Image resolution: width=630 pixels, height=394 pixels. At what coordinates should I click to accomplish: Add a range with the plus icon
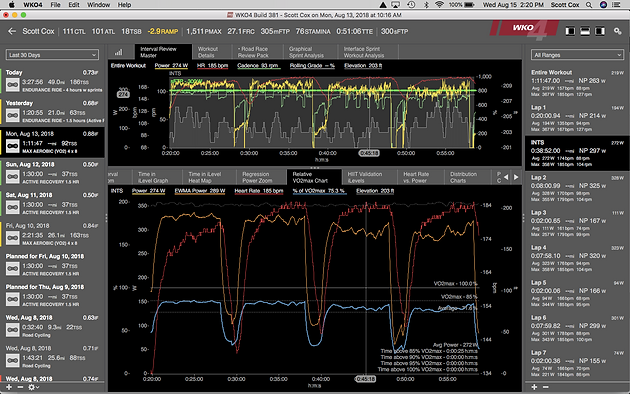click(x=534, y=387)
